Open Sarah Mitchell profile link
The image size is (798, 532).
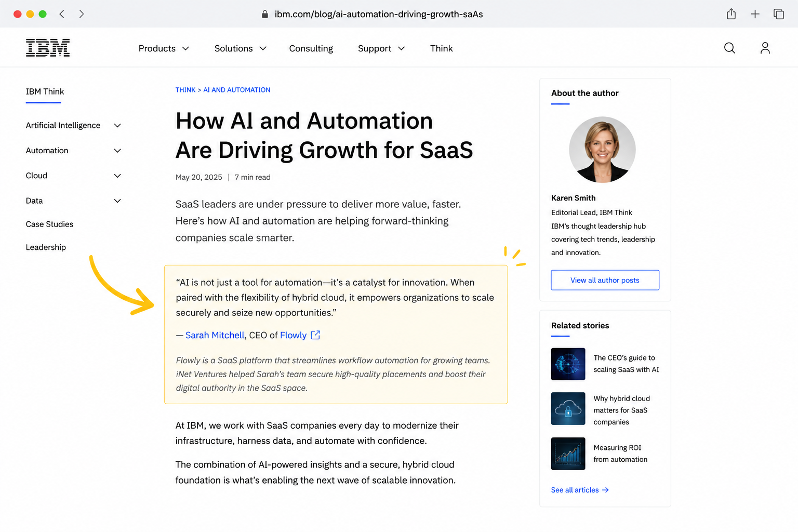tap(215, 335)
